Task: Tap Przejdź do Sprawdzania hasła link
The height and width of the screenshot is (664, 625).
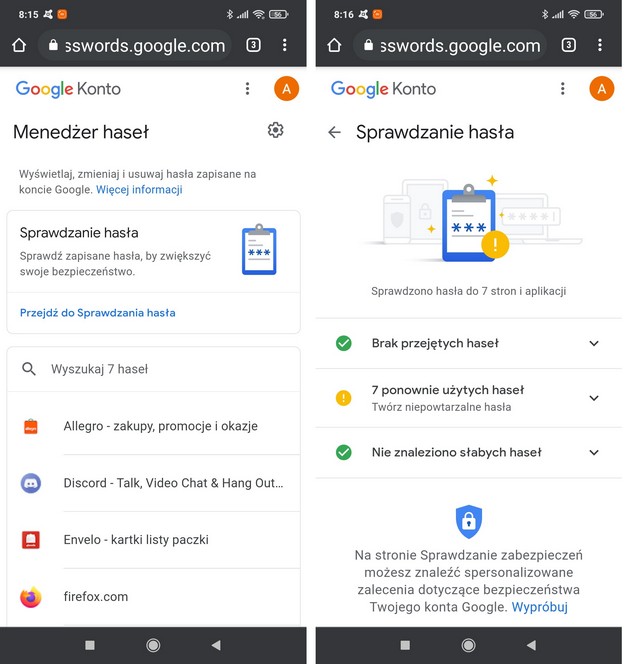Action: pyautogui.click(x=98, y=313)
